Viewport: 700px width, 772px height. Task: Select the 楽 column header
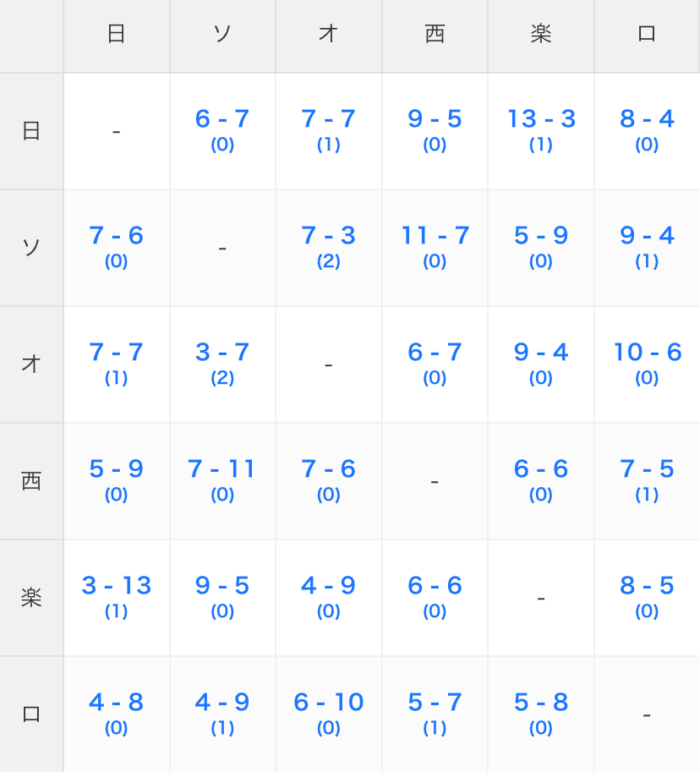tap(541, 35)
